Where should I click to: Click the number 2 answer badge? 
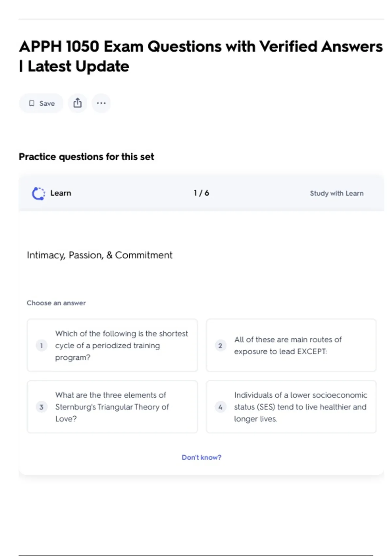click(220, 346)
